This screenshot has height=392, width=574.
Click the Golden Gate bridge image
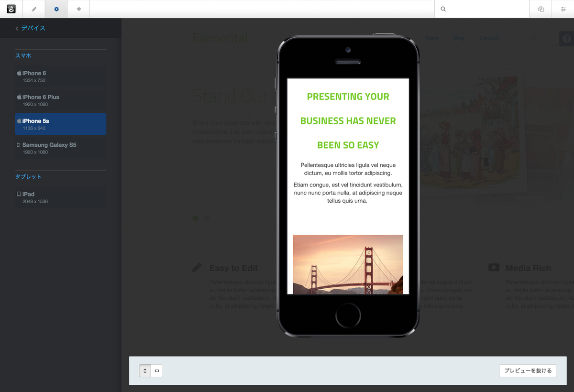[348, 264]
